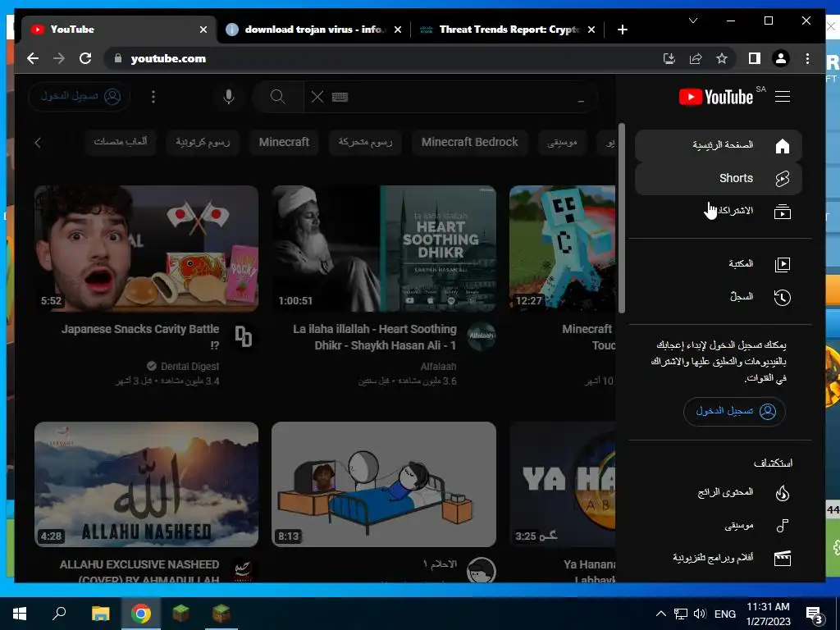Viewport: 840px width, 630px height.
Task: Open the Minecraft 12:27 video thumbnail
Action: coord(562,249)
